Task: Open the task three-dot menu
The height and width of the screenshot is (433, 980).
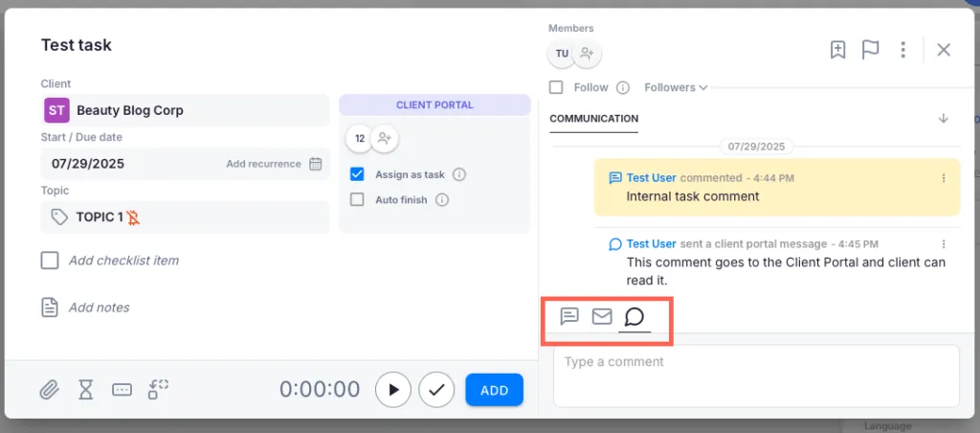Action: click(902, 50)
